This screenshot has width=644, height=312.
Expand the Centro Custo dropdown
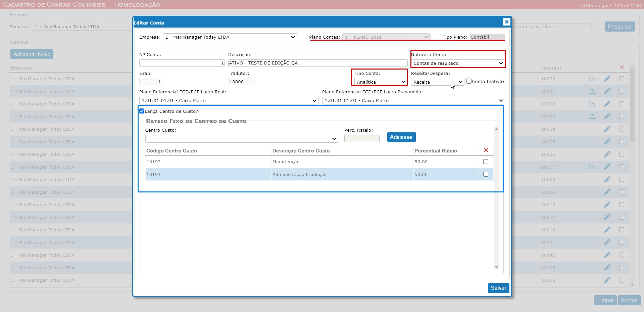click(x=242, y=139)
